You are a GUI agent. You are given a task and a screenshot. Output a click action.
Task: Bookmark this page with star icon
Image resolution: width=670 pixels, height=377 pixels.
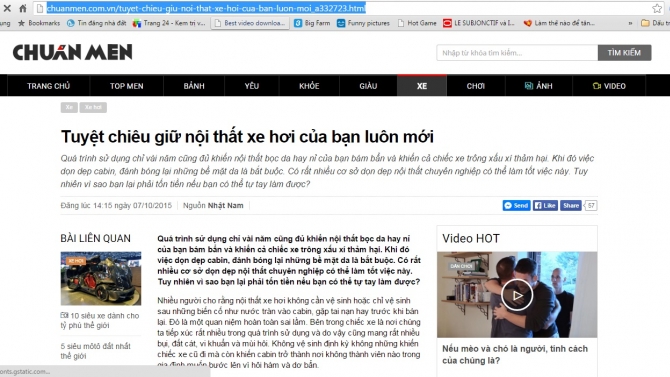click(x=657, y=8)
